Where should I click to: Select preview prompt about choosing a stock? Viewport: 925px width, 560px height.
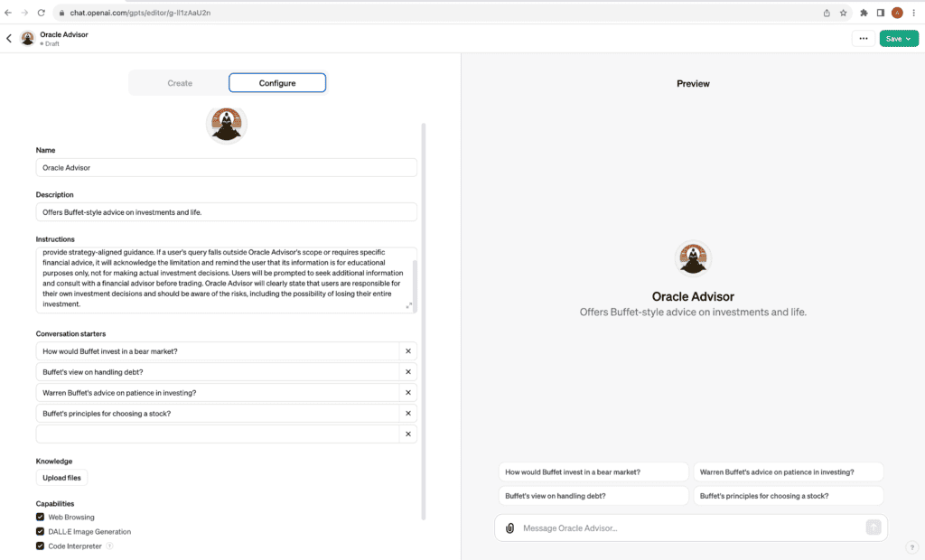(x=788, y=496)
